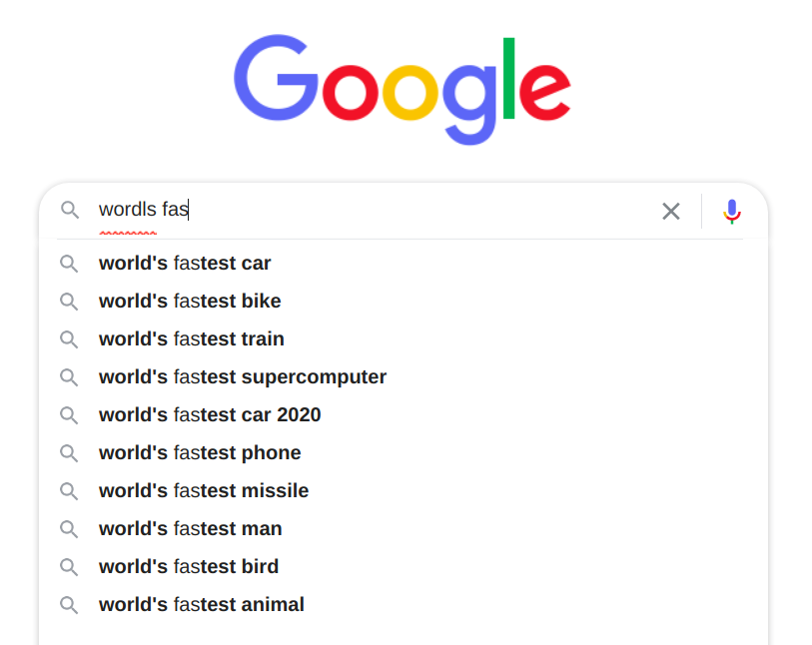Click the magnifier icon beside "world's fastest man"

(69, 529)
